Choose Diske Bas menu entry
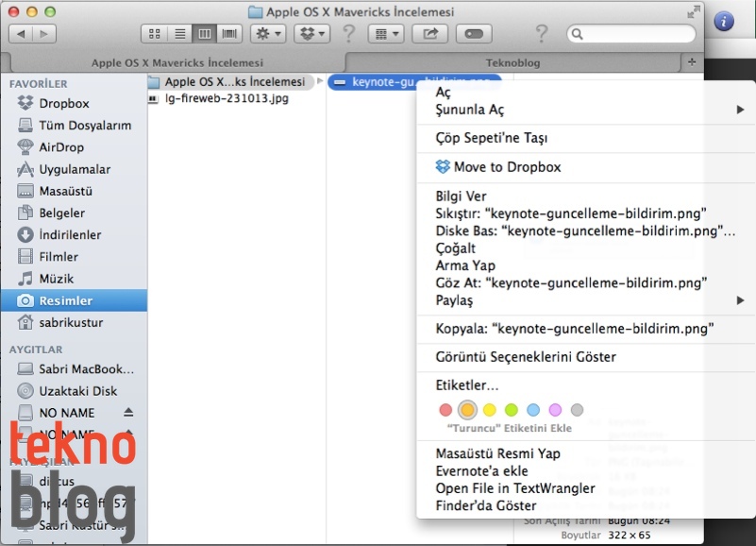 tap(585, 230)
